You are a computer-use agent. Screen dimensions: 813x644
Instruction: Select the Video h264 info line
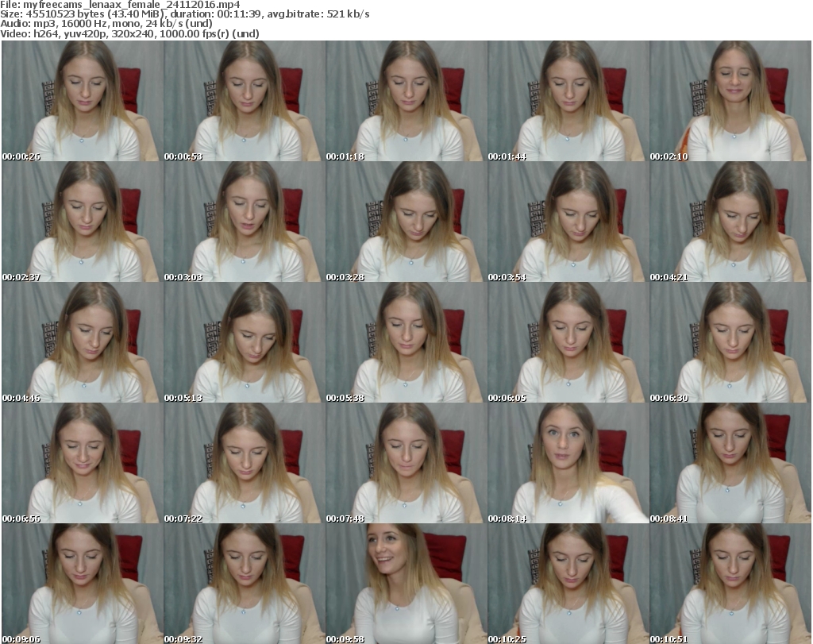tap(129, 33)
